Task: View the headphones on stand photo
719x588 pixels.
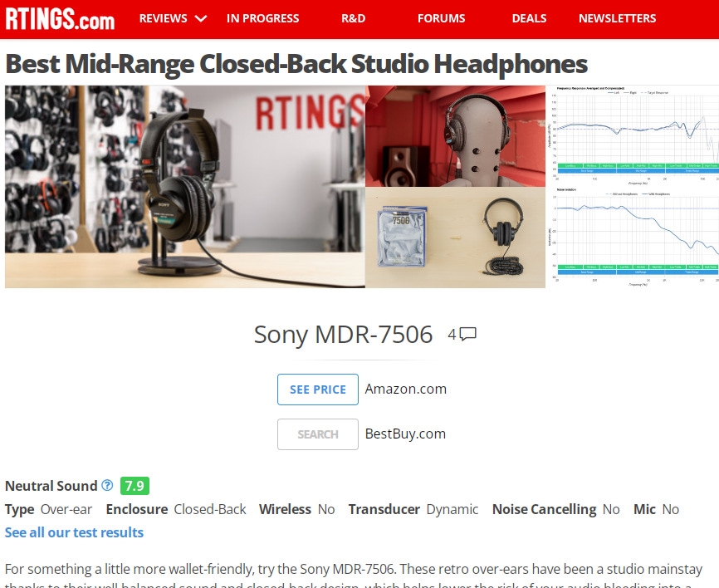Action: (x=185, y=187)
